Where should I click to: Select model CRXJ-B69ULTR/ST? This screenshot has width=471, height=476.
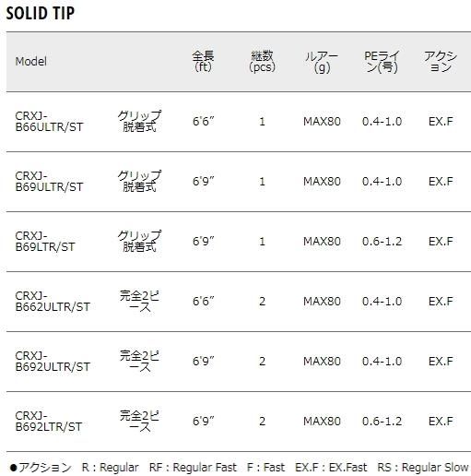49,182
